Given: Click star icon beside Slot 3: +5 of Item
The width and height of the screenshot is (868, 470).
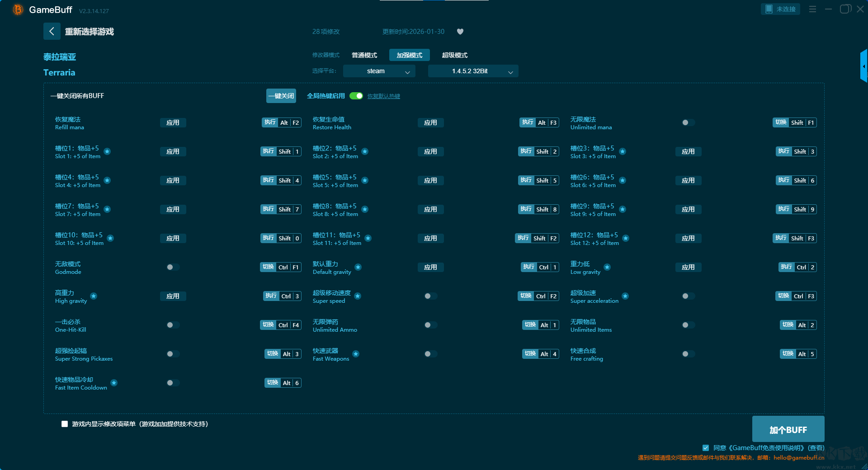Looking at the screenshot, I should (623, 151).
